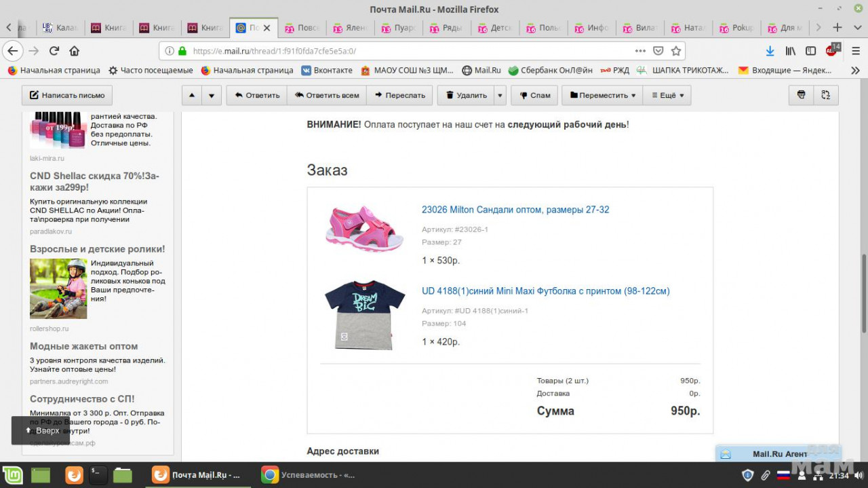
Task: Open the Переместить dropdown
Action: pos(602,95)
